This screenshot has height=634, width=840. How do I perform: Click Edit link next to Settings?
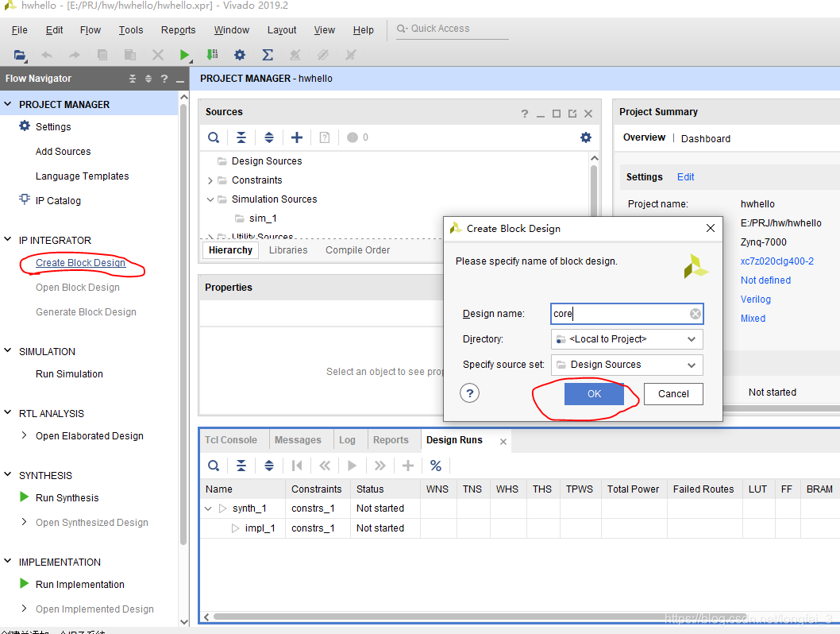tap(685, 177)
